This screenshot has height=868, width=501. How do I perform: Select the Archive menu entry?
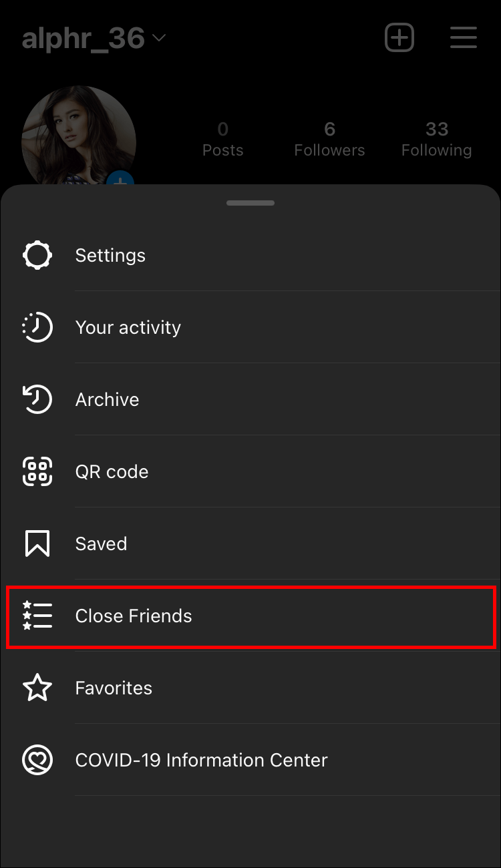pyautogui.click(x=108, y=399)
